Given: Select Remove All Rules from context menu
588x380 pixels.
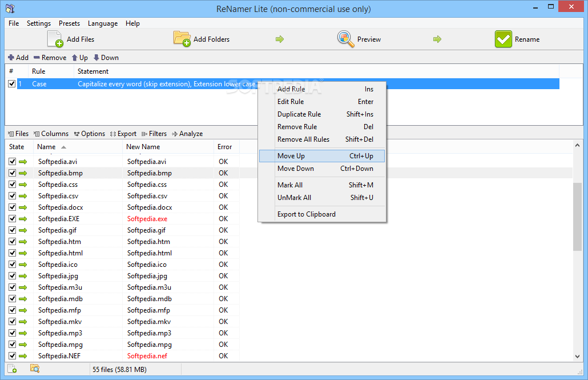Looking at the screenshot, I should coord(322,139).
